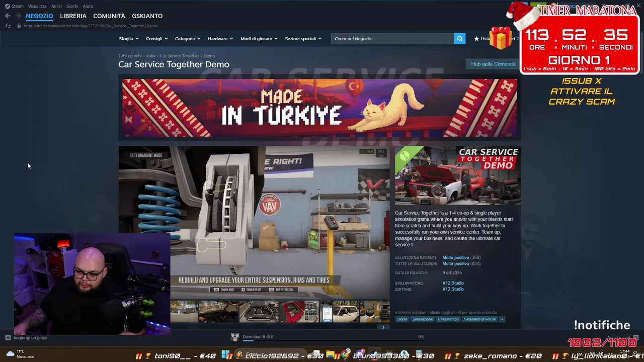Click the Demo breadcrumb
This screenshot has width=644, height=362.
click(209, 56)
